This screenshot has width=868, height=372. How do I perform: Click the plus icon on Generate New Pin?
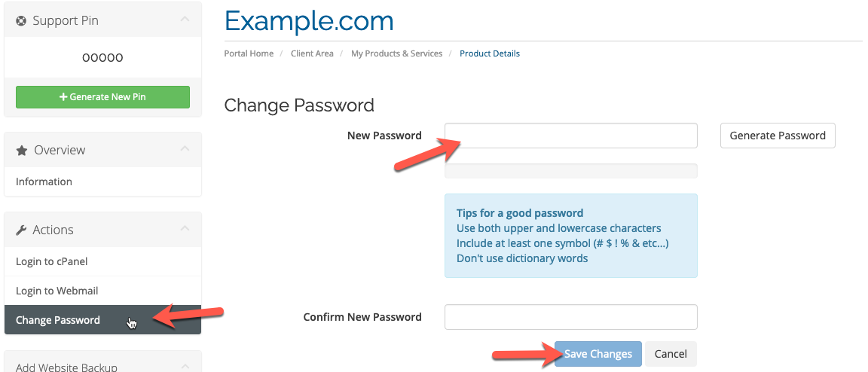click(x=63, y=97)
